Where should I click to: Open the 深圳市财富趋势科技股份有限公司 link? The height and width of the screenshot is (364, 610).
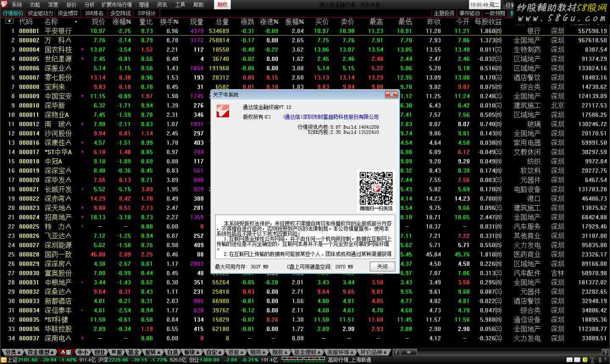click(x=331, y=117)
